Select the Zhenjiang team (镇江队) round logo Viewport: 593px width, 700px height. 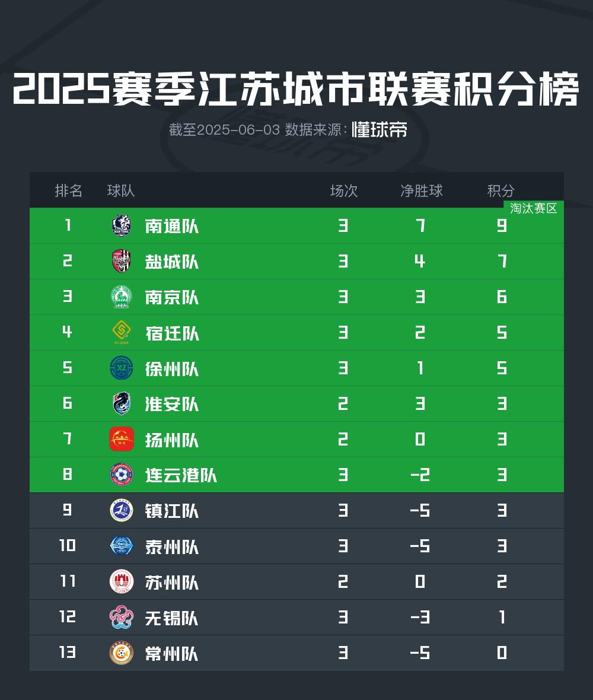pyautogui.click(x=122, y=510)
